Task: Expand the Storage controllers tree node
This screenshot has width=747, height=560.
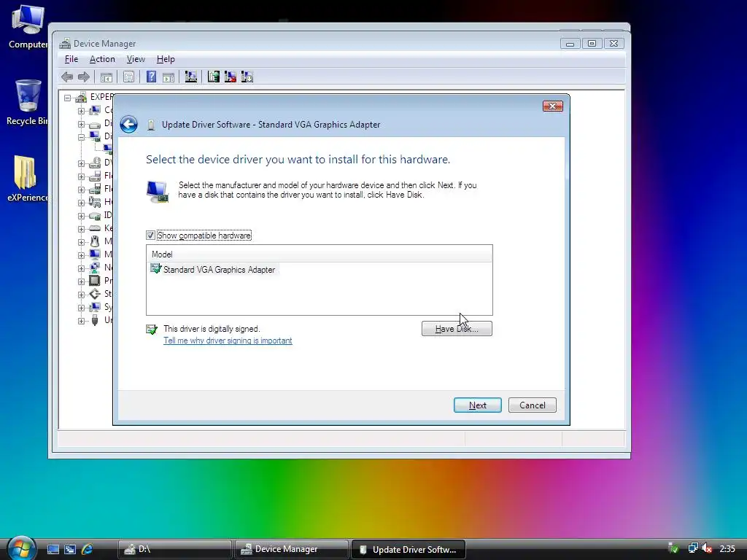Action: coord(81,295)
